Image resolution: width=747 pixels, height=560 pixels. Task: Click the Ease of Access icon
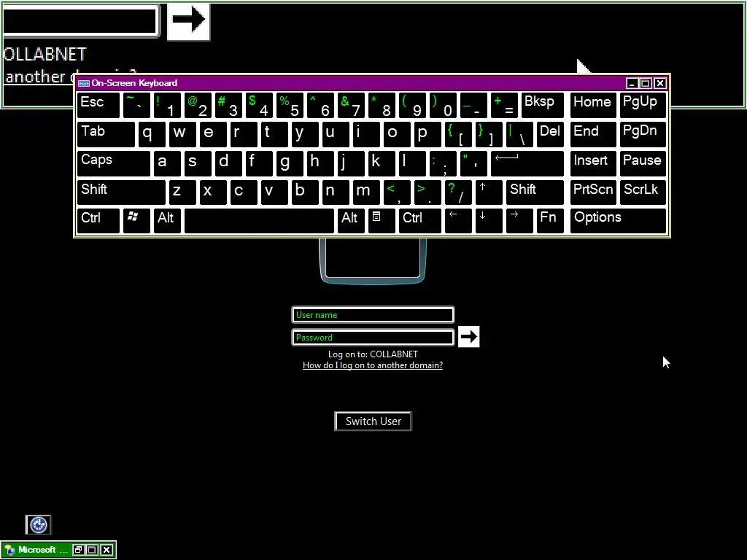click(x=38, y=525)
